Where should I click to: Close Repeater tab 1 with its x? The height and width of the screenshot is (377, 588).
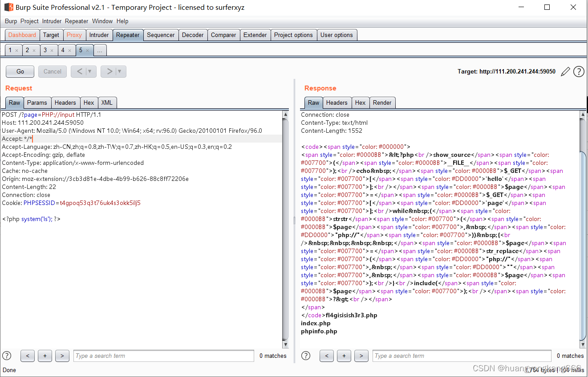[16, 50]
